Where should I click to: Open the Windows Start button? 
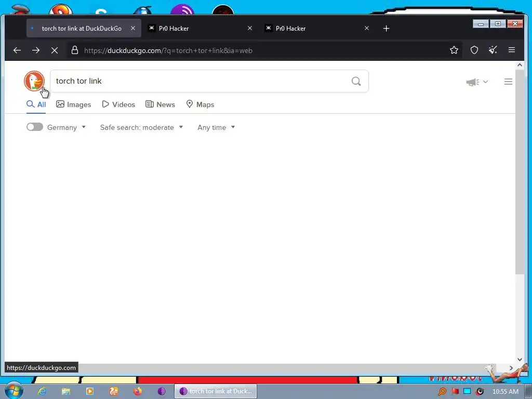click(14, 391)
